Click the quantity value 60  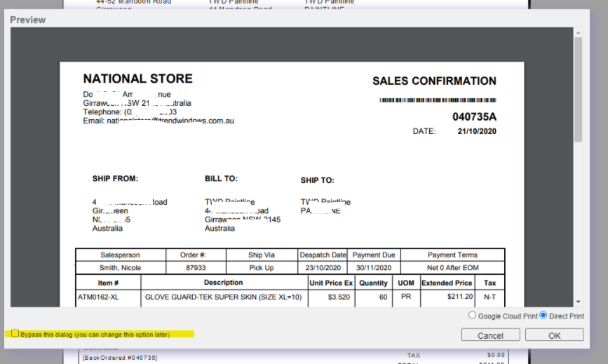(x=383, y=297)
